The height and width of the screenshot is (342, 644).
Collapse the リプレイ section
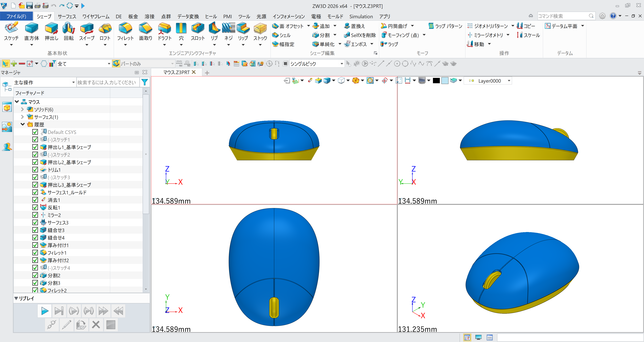pos(16,298)
